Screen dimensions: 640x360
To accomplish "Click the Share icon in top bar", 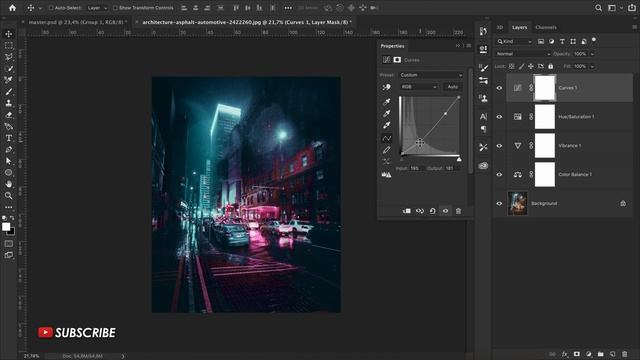I will pyautogui.click(x=632, y=8).
